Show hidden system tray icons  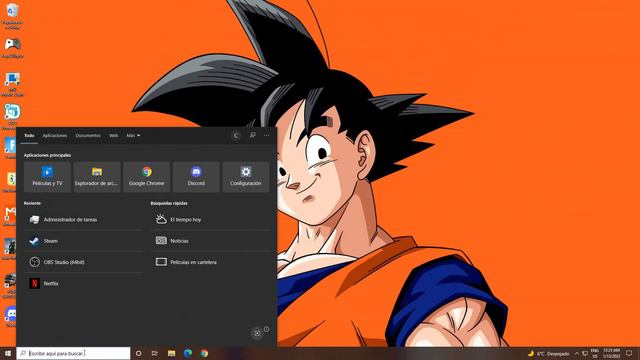(577, 353)
